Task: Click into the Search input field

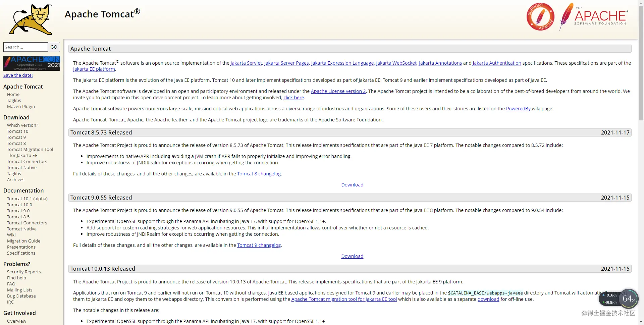Action: tap(25, 47)
